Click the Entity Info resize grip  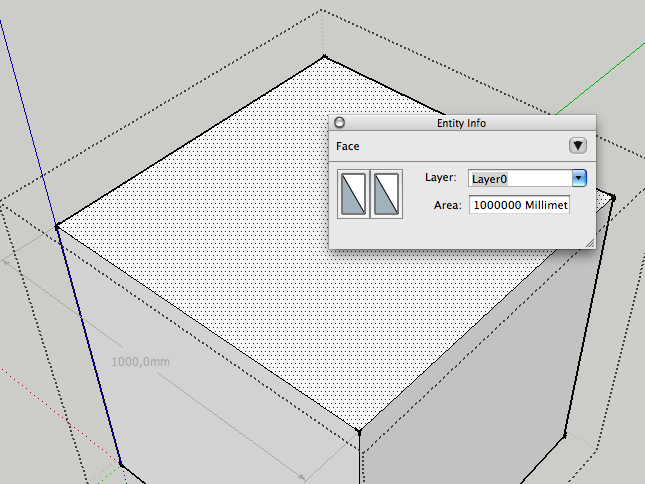coord(590,242)
